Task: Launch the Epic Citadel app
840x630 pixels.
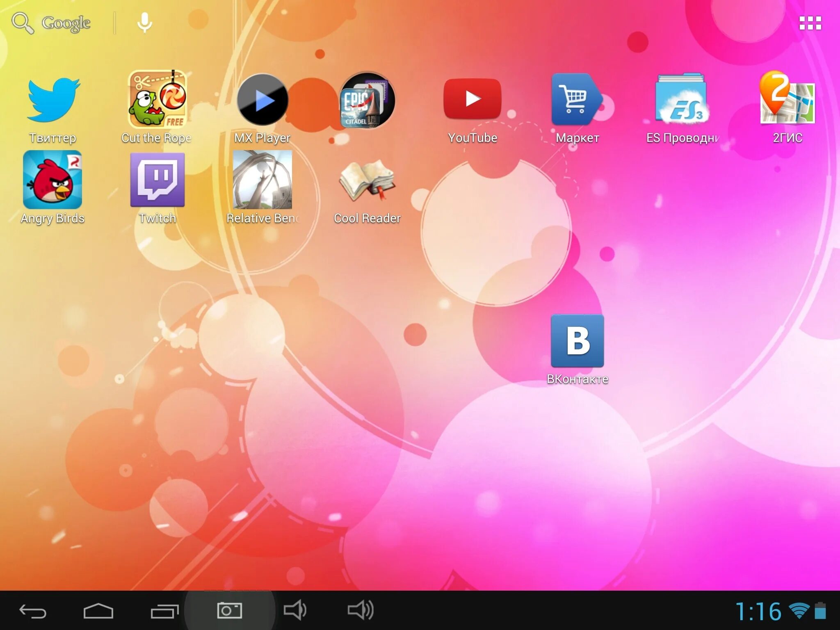Action: (x=367, y=100)
